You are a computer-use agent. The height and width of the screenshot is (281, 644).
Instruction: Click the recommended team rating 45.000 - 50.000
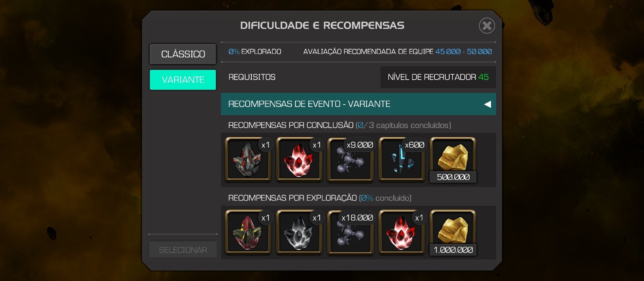pyautogui.click(x=463, y=52)
